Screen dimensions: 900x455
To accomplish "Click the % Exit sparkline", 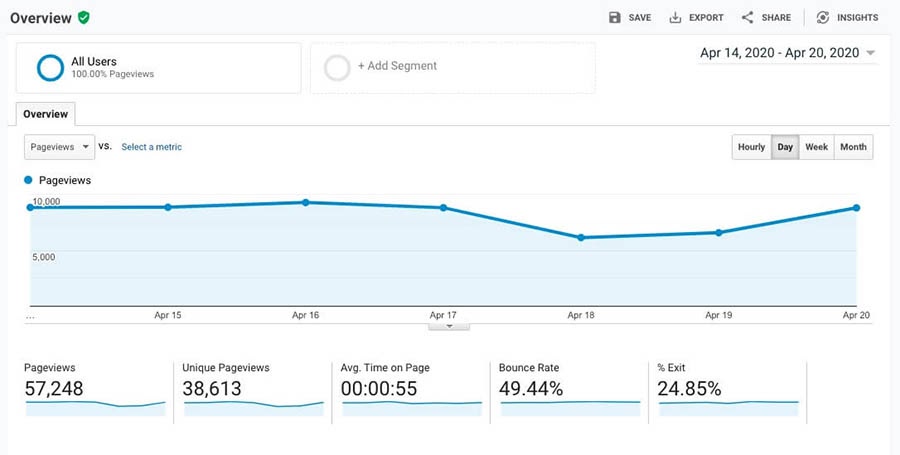I will tap(729, 408).
